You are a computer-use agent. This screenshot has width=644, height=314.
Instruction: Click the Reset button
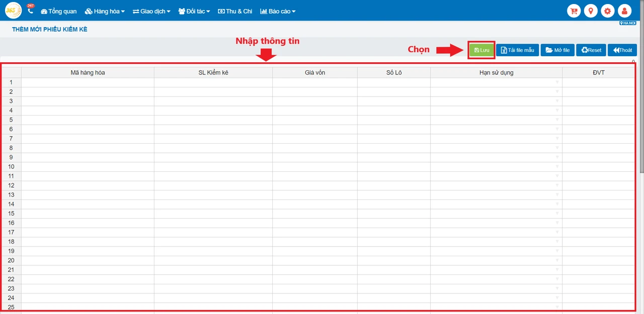591,50
